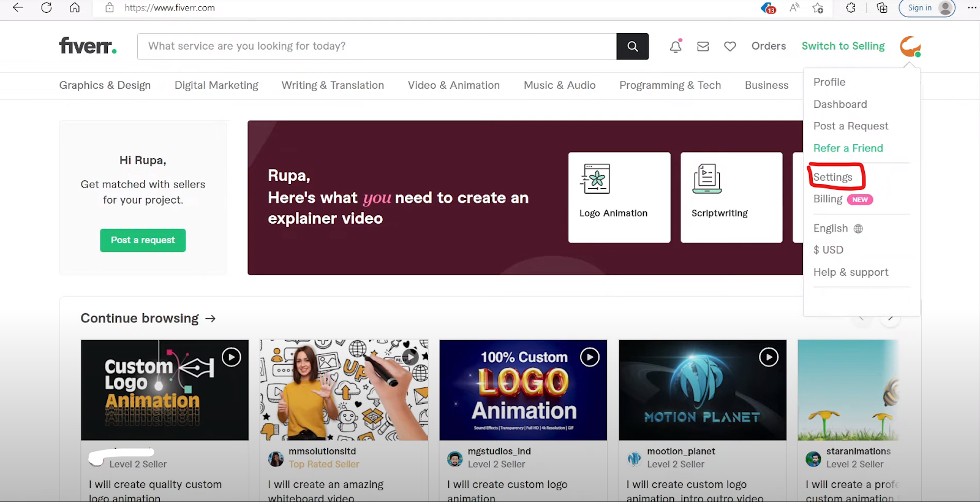This screenshot has width=980, height=502.
Task: Click the search magnifier button
Action: pyautogui.click(x=633, y=47)
